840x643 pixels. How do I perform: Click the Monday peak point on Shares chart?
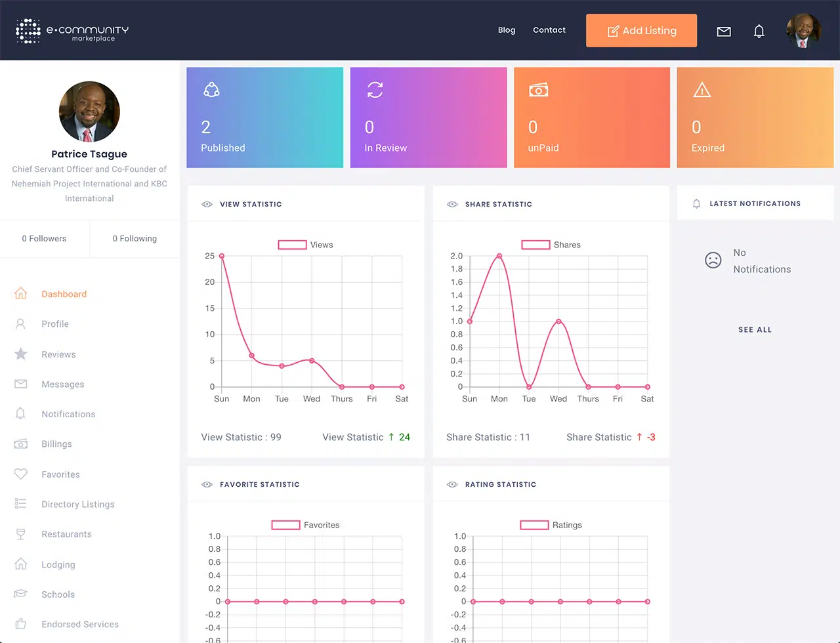pos(499,256)
